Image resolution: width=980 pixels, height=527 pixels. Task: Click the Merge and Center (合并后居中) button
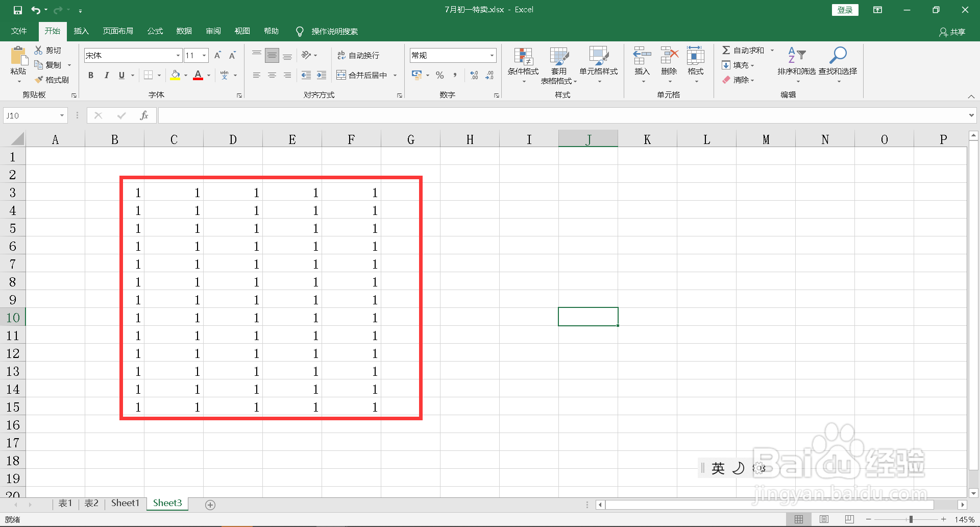pos(361,75)
